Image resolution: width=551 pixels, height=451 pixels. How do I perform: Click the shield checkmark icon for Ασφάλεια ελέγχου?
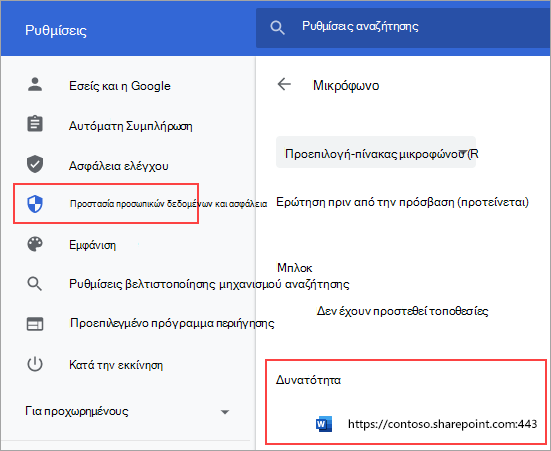point(35,164)
